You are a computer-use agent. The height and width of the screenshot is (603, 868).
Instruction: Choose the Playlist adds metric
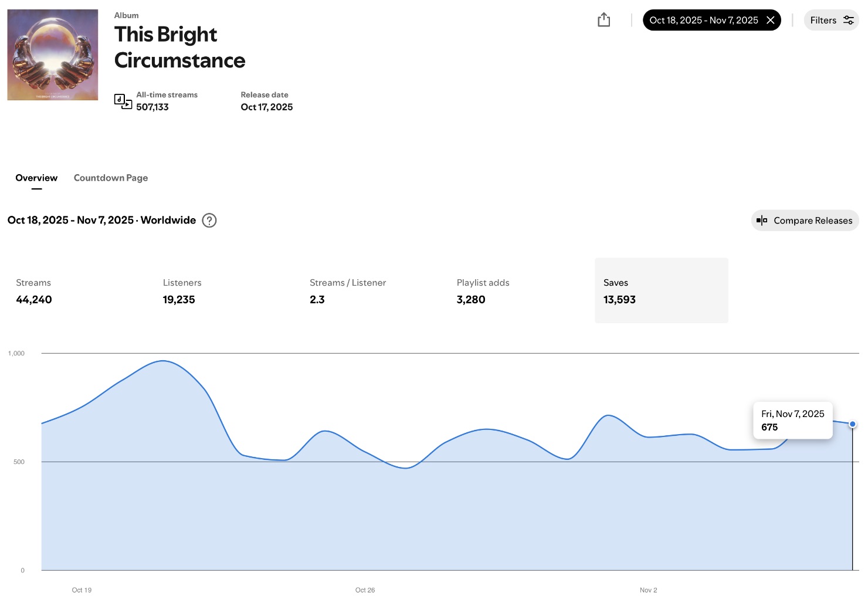coord(483,291)
